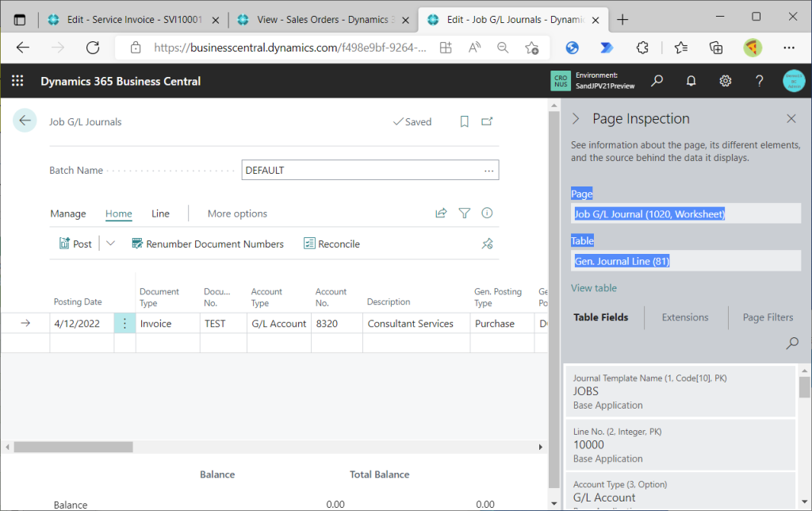Click the share icon in the action bar
Image resolution: width=812 pixels, height=511 pixels.
point(441,213)
